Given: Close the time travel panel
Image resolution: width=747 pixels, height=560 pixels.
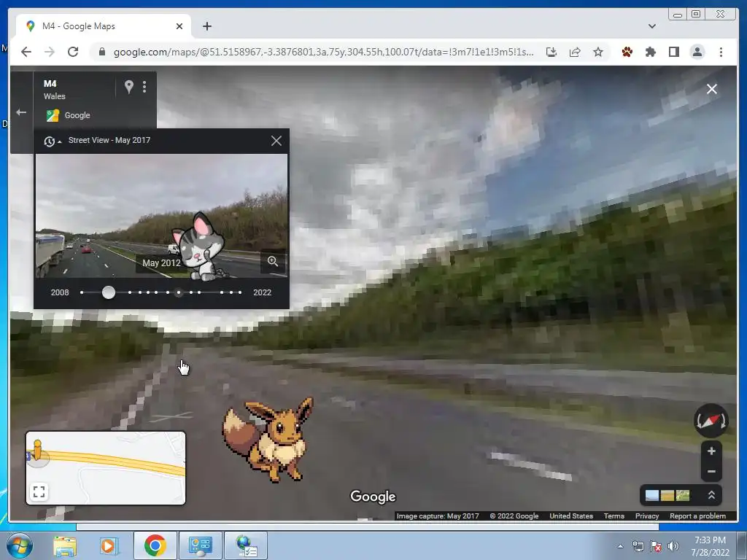Looking at the screenshot, I should click(276, 141).
